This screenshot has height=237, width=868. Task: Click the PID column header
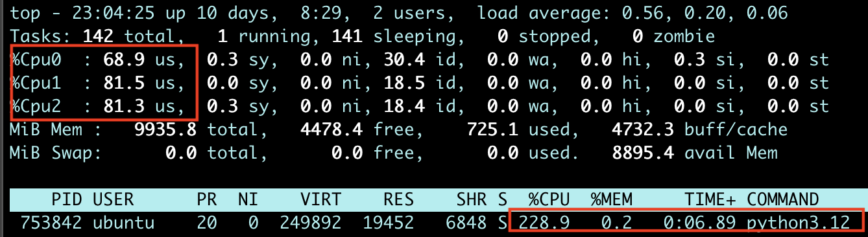(x=67, y=199)
